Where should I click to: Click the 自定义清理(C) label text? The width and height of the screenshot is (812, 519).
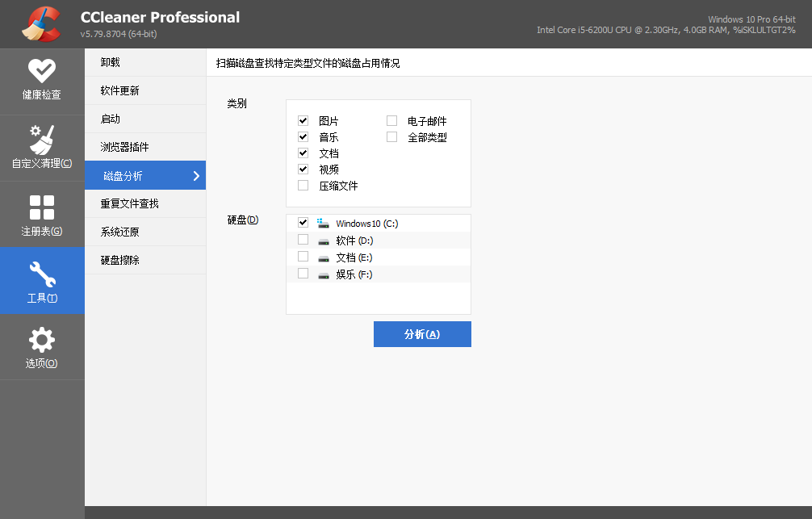[x=42, y=163]
